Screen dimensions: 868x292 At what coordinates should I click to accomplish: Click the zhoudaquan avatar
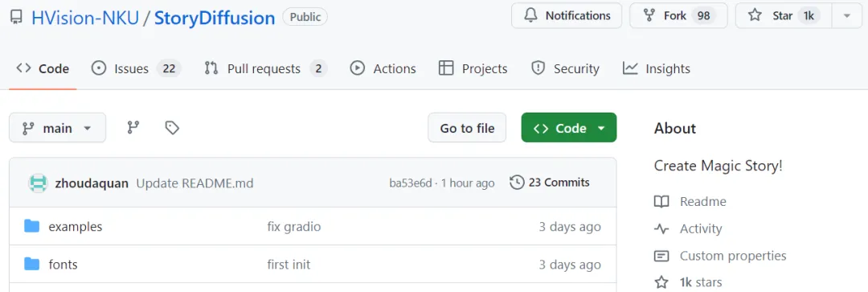pyautogui.click(x=39, y=183)
